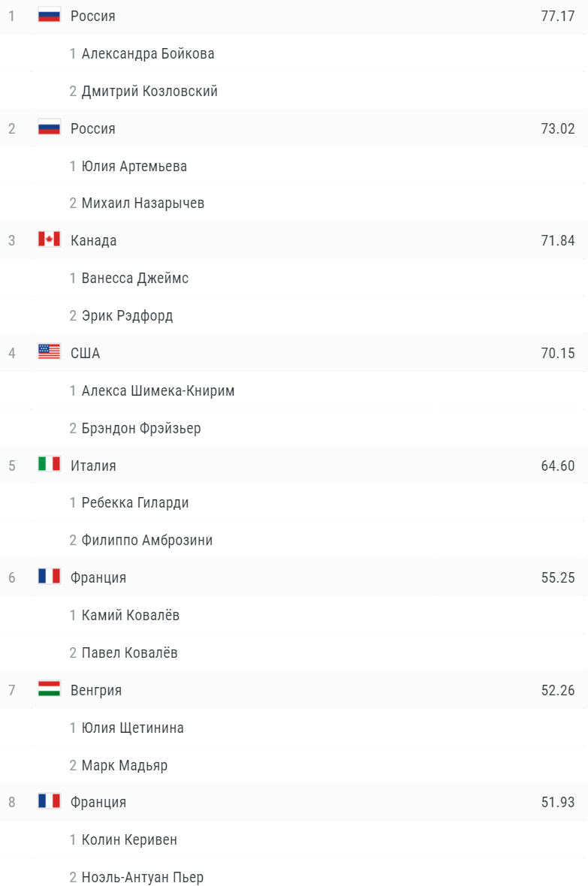Click the Canadian flag icon
Image resolution: width=588 pixels, height=886 pixels.
pyautogui.click(x=49, y=240)
